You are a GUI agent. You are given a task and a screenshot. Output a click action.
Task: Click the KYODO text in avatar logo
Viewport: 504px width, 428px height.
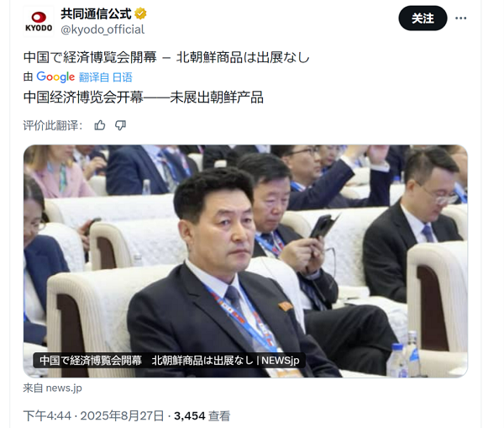[39, 28]
